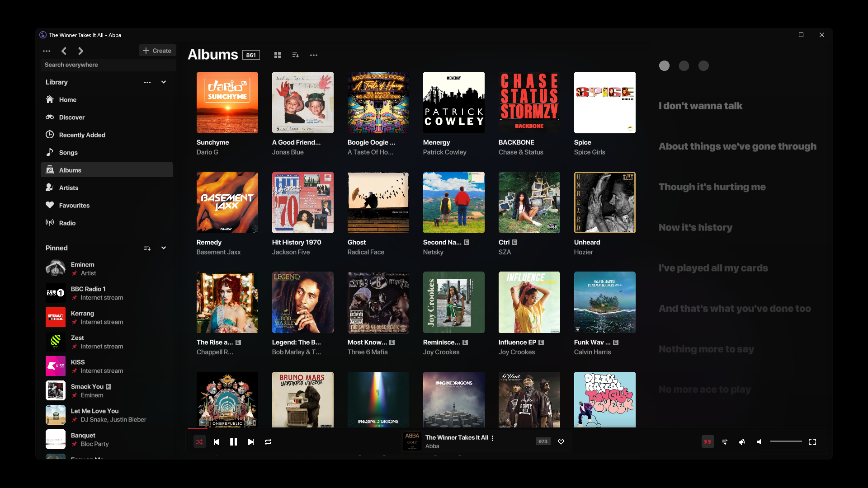Screen dimensions: 868x488
Task: Skip to next track
Action: tap(251, 442)
